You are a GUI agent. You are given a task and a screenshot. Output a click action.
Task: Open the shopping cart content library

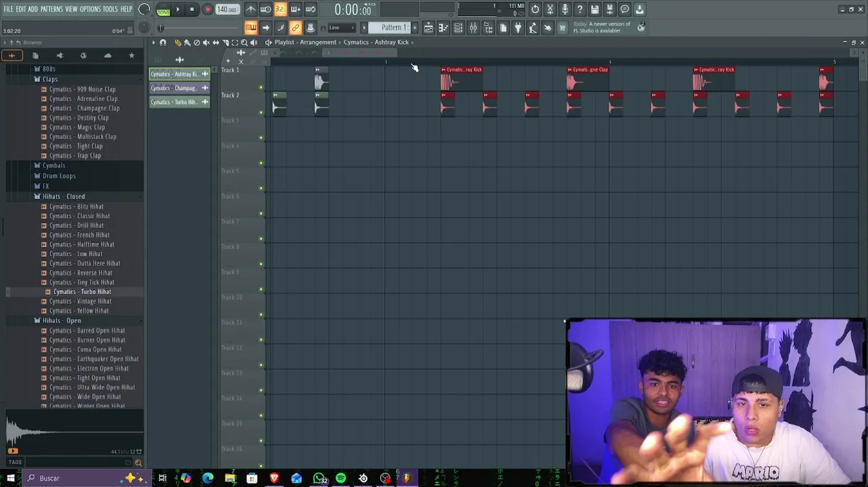[x=562, y=28]
